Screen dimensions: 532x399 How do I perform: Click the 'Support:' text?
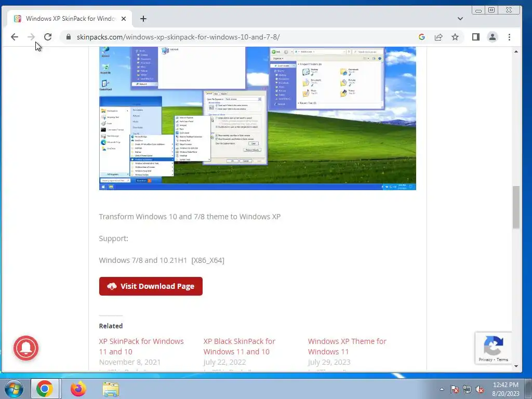[x=114, y=238]
